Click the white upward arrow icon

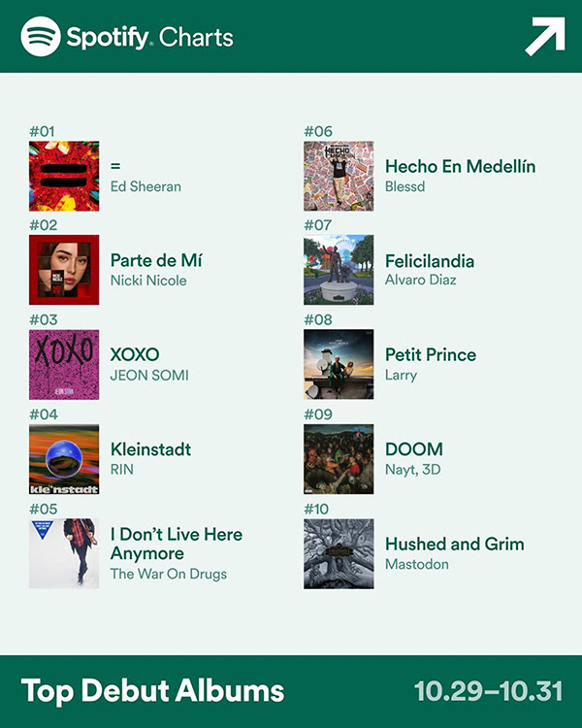coord(545,36)
